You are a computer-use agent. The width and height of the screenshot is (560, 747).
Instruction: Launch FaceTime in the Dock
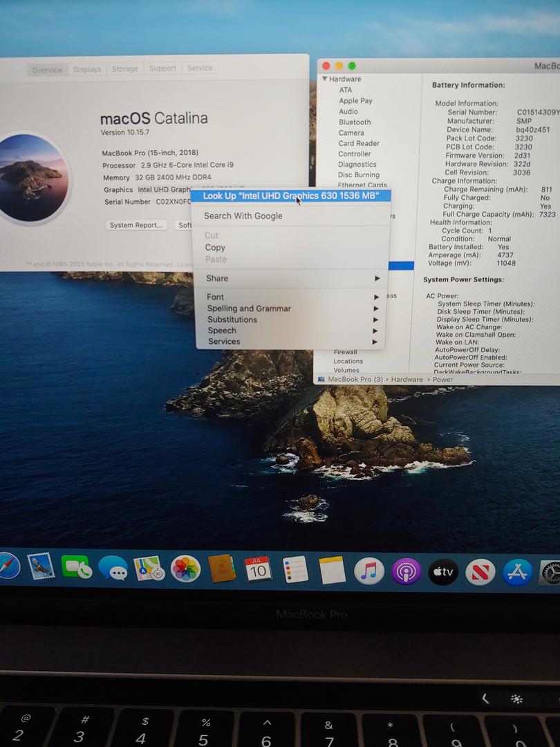77,567
